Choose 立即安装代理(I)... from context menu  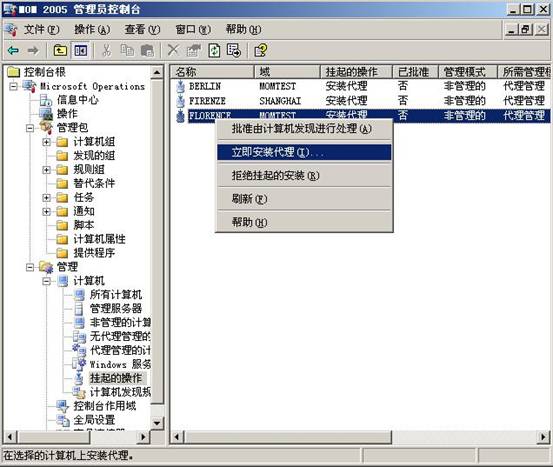point(304,152)
